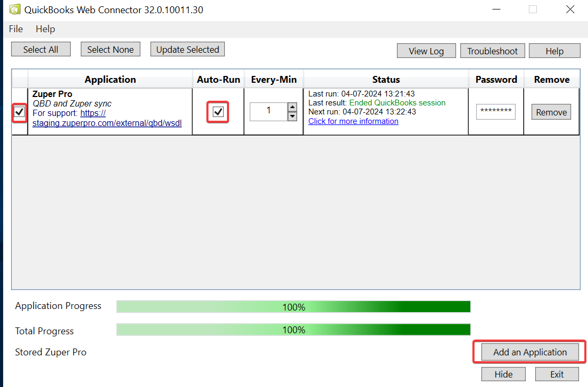Click the 'Click for more information' link
The height and width of the screenshot is (387, 588).
[x=353, y=121]
